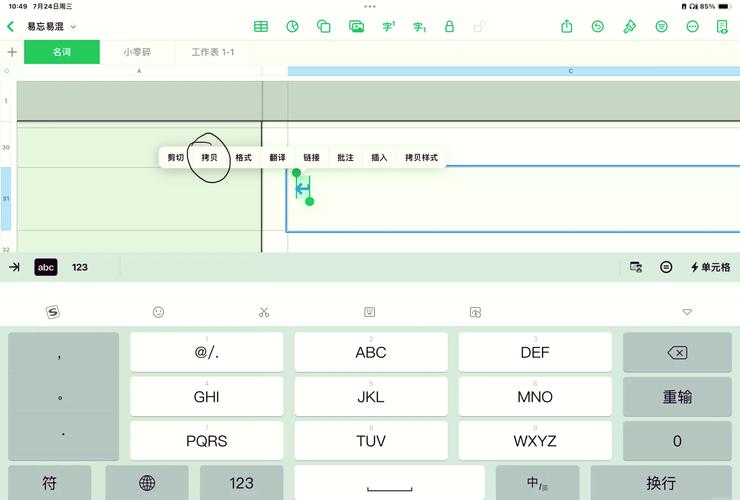Open the insert shape menu

coord(324,27)
